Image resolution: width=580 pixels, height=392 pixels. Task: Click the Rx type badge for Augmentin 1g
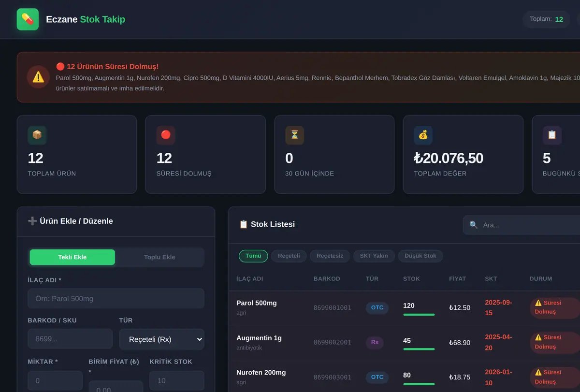[x=375, y=342]
